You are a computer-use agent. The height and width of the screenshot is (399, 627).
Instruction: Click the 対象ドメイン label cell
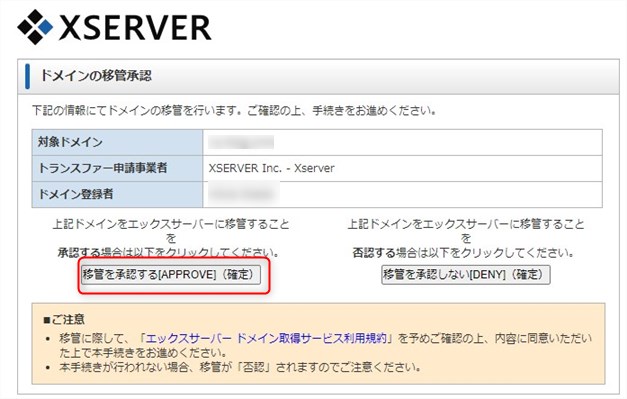[x=117, y=142]
